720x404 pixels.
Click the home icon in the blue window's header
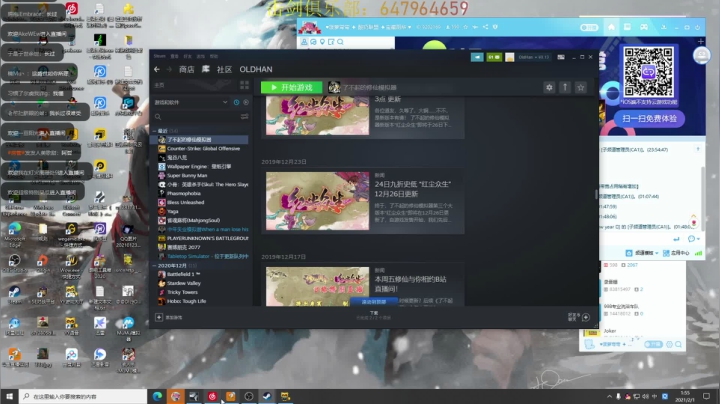pyautogui.click(x=611, y=27)
